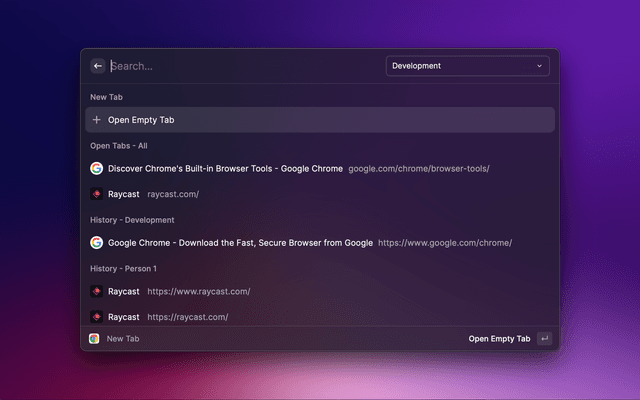
Task: Select Discover Chrome's Built-in Browser Tools tab
Action: 225,169
